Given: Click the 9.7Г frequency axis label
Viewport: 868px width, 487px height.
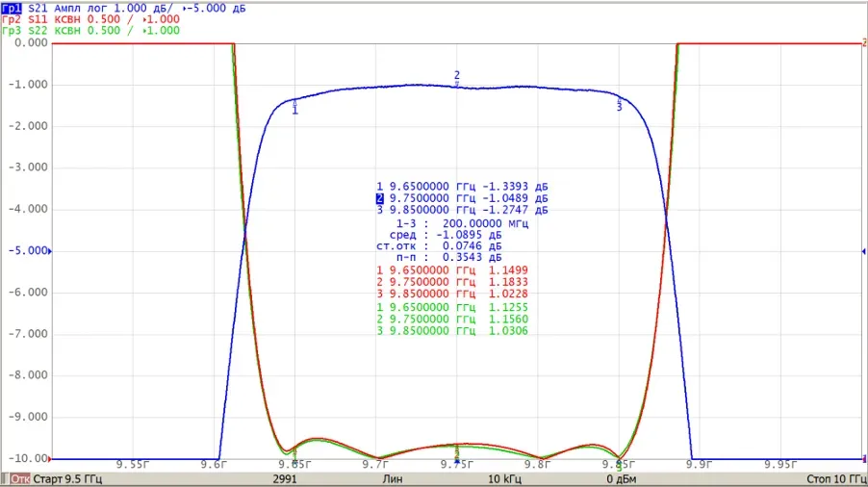Looking at the screenshot, I should (x=375, y=464).
